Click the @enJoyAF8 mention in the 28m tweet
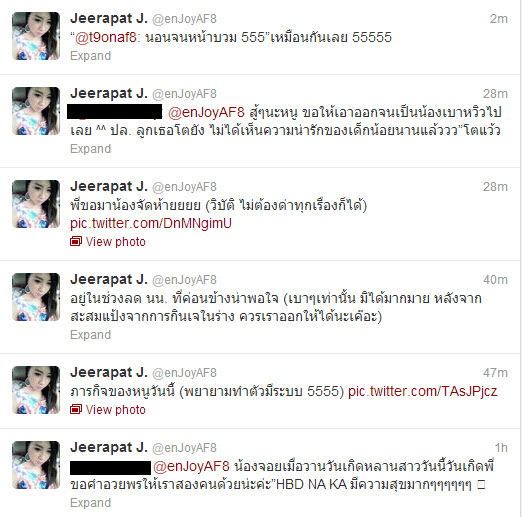The width and height of the screenshot is (522, 517). coord(206,113)
